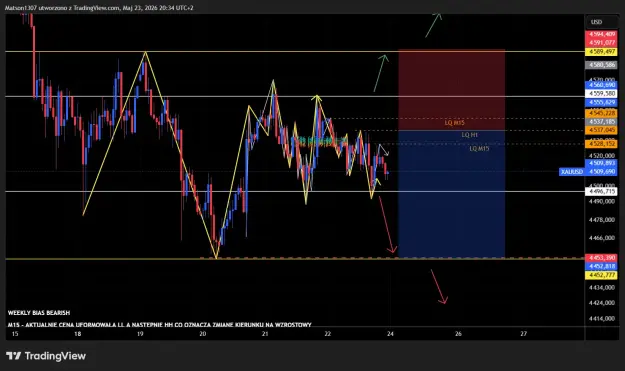Click the TradingView logo at the bottom

46,356
